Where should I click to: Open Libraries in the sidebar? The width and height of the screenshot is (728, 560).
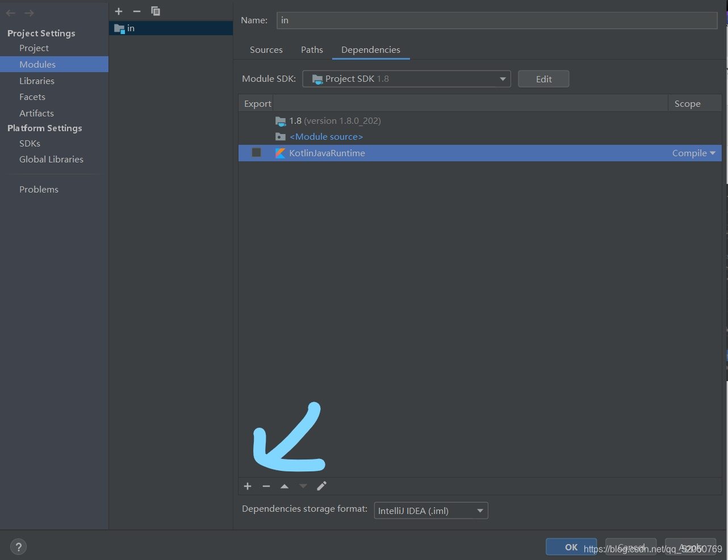(37, 81)
